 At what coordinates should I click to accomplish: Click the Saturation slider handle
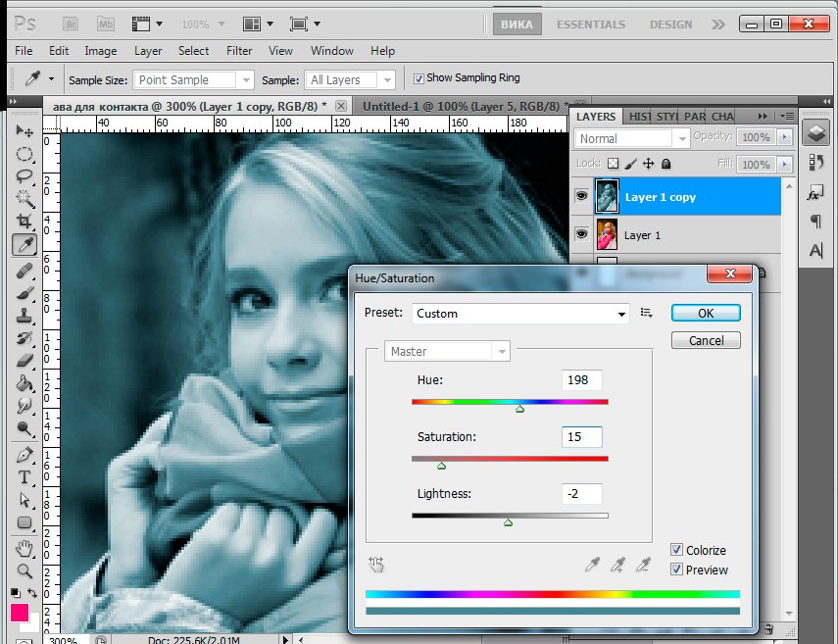(441, 467)
